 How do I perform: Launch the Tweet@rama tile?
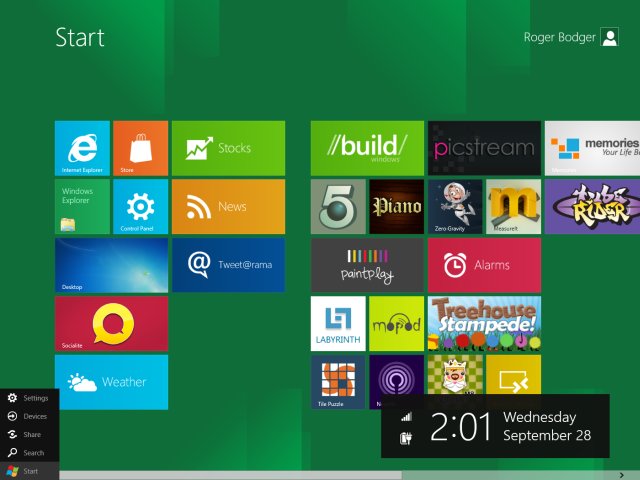(x=228, y=265)
